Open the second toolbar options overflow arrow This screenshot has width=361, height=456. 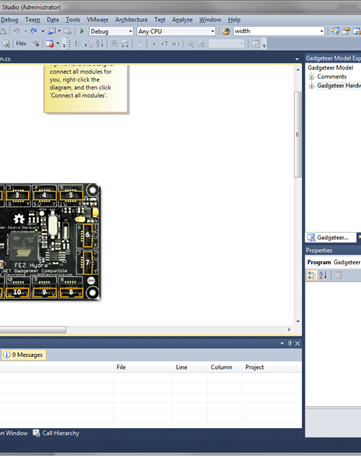point(264,44)
